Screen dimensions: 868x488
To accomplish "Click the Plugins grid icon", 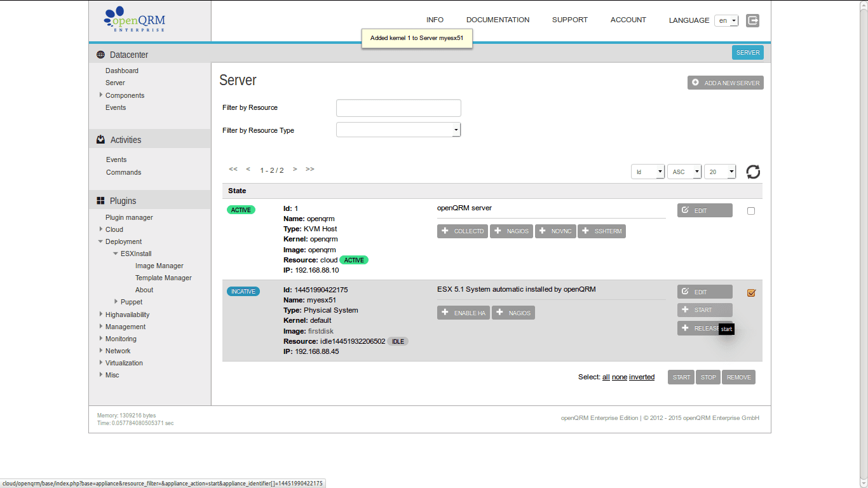I will (x=100, y=201).
